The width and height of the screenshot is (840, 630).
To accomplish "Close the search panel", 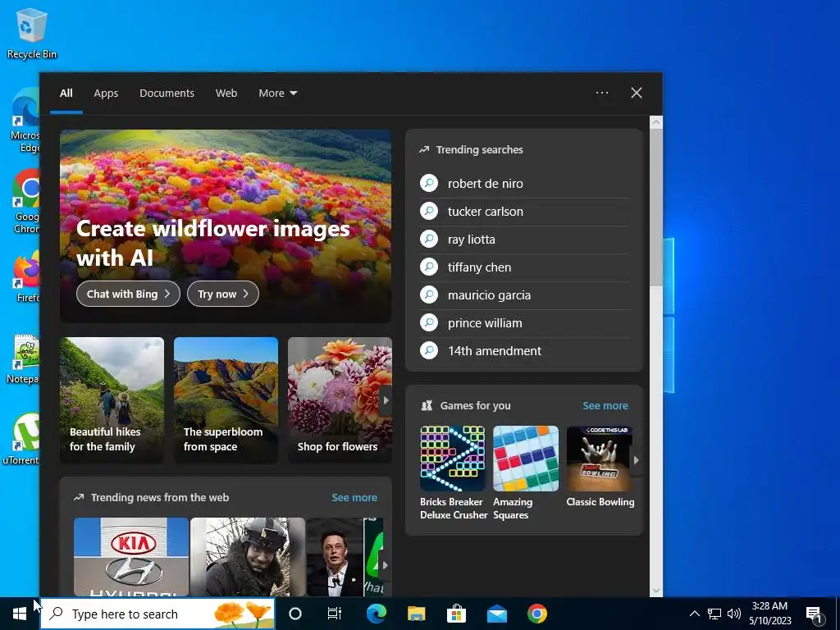I will 636,93.
